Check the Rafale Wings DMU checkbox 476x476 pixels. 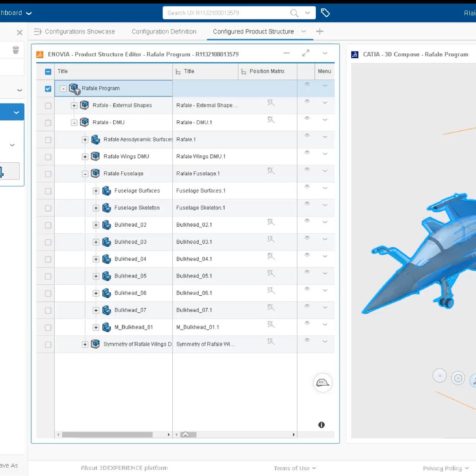click(x=48, y=157)
